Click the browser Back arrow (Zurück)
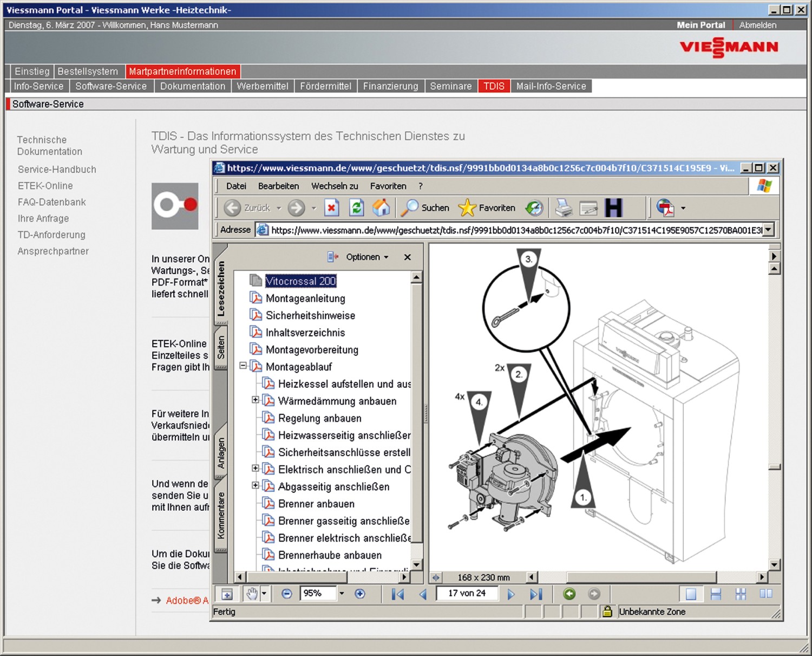Viewport: 812px width, 656px height. pyautogui.click(x=232, y=207)
